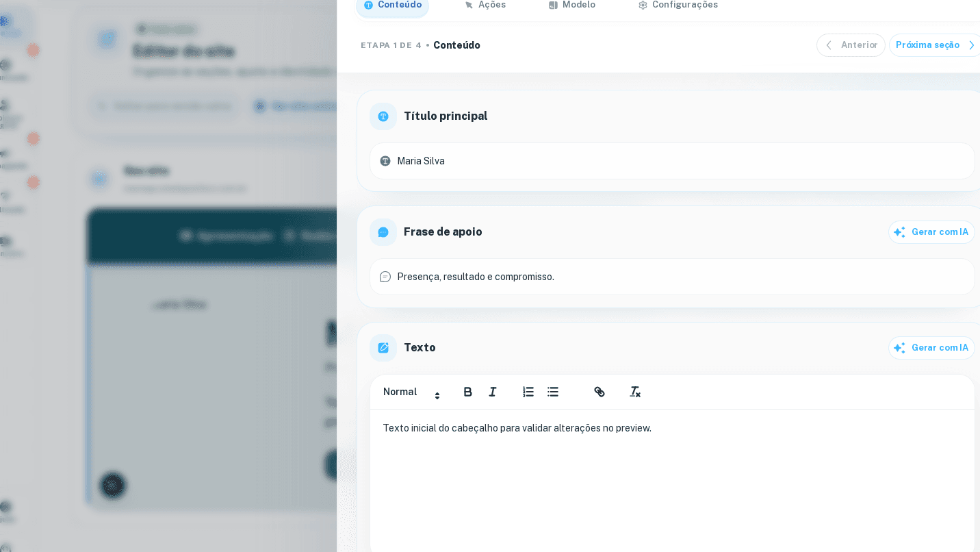Switch to the Conteúdo tab
This screenshot has height=552, width=980.
pyautogui.click(x=392, y=5)
